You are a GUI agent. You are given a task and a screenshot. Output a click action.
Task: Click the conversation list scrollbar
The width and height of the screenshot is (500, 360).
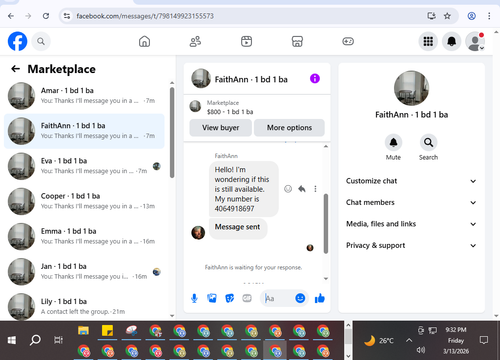[x=172, y=133]
